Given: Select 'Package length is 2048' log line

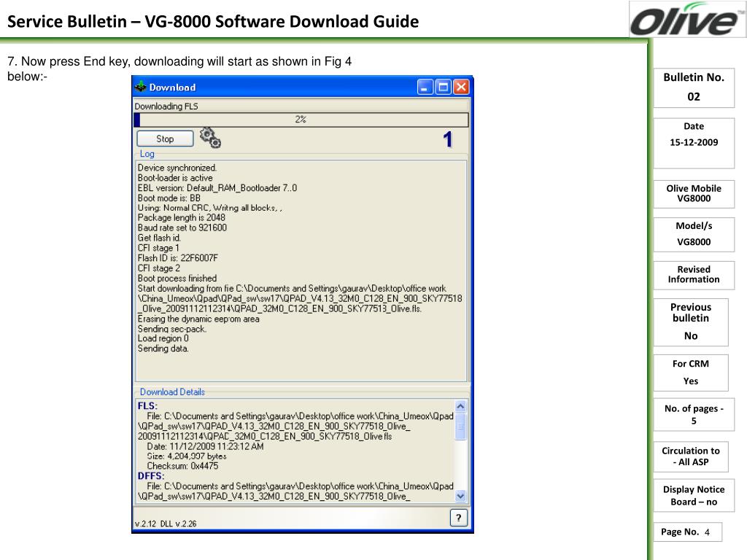Looking at the screenshot, I should (x=182, y=217).
